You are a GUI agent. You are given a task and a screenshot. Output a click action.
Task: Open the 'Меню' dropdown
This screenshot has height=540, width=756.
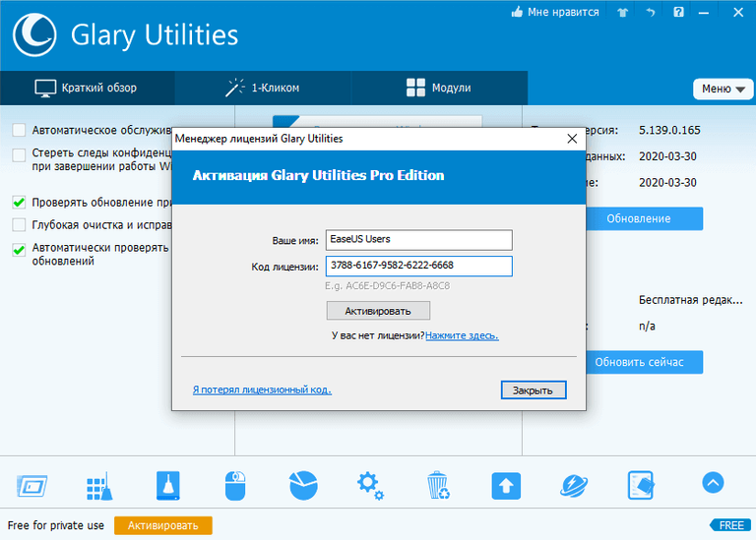pyautogui.click(x=723, y=90)
